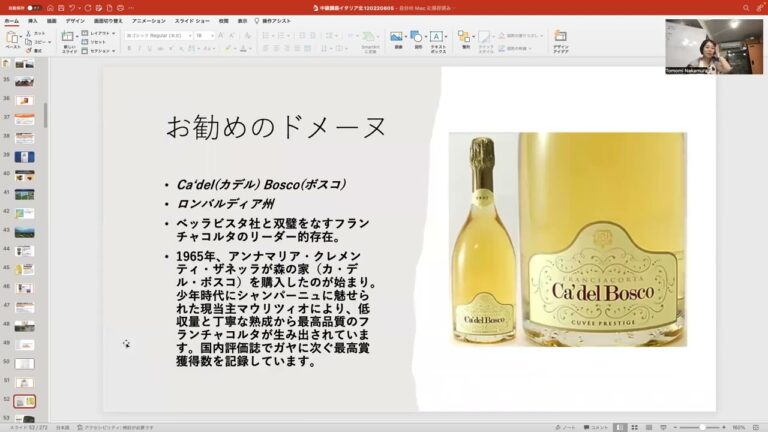Open the shape outline dropdown
This screenshot has height=432, width=768.
click(x=515, y=48)
